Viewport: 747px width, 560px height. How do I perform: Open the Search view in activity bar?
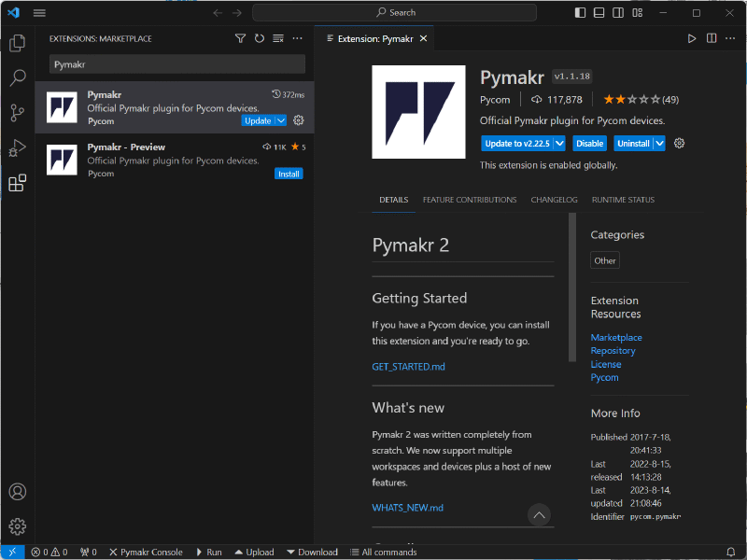click(x=17, y=78)
